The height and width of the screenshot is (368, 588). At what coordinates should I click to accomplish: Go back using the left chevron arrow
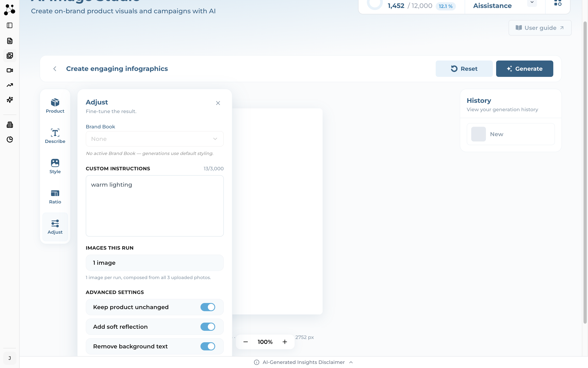pos(55,69)
